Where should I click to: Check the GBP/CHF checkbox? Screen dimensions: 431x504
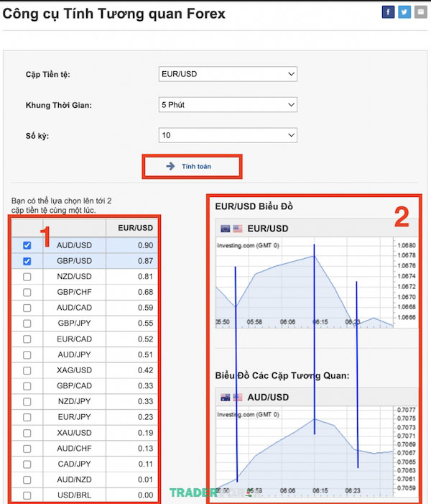[x=27, y=293]
